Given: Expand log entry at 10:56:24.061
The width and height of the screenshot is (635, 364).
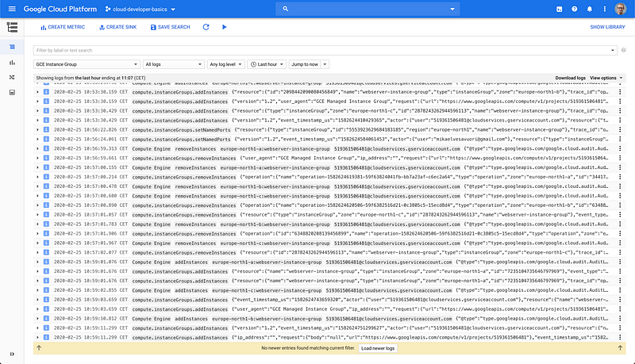Looking at the screenshot, I should click(x=37, y=139).
